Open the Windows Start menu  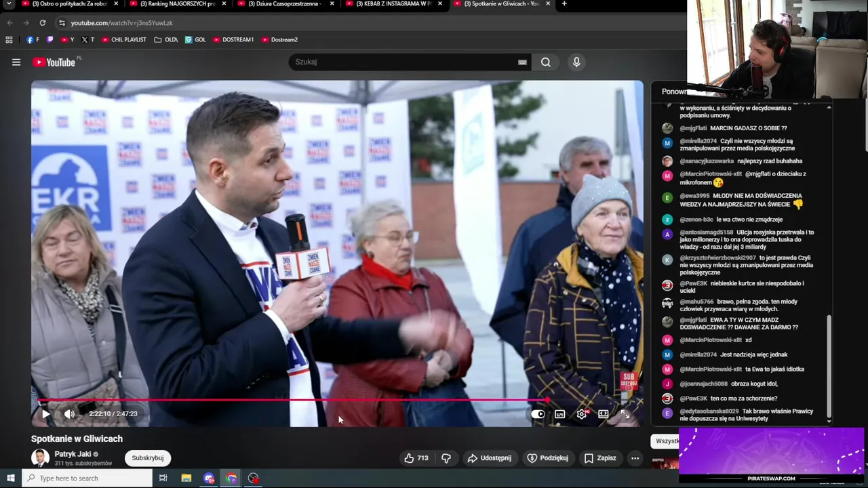pyautogui.click(x=10, y=479)
